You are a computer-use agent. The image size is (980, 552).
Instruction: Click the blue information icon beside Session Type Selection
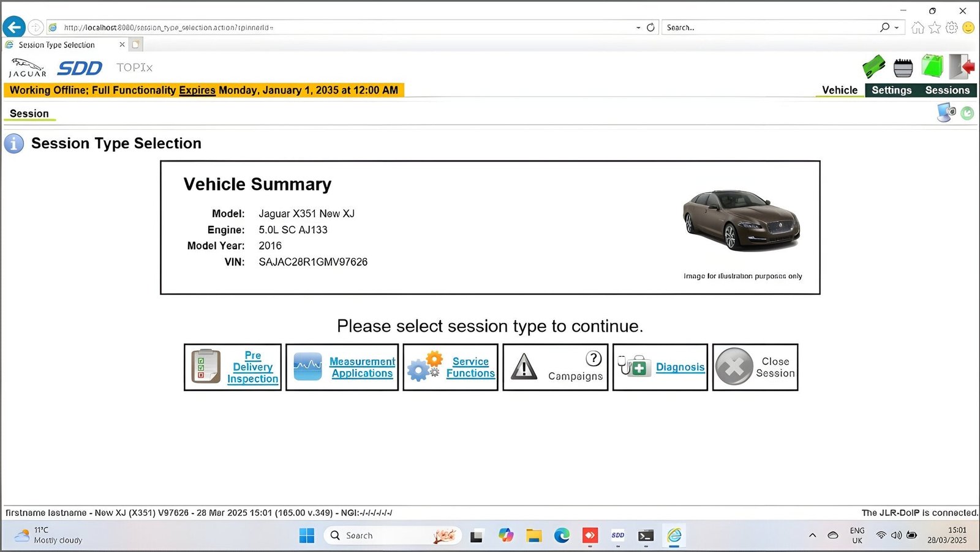14,143
